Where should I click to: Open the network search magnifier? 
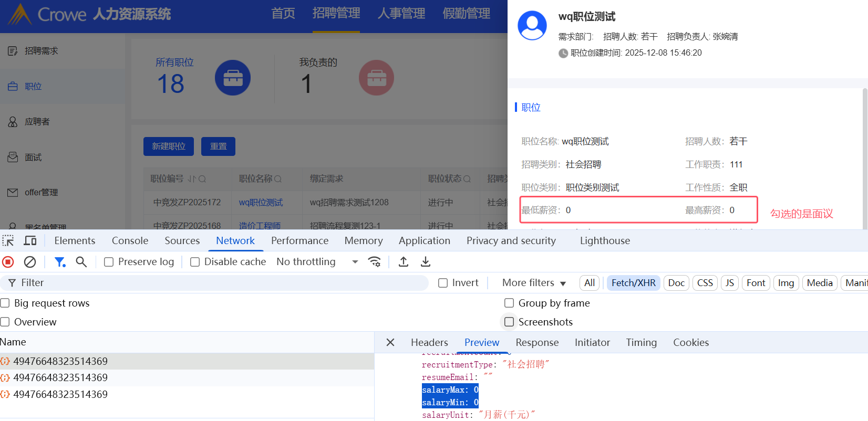(x=81, y=262)
